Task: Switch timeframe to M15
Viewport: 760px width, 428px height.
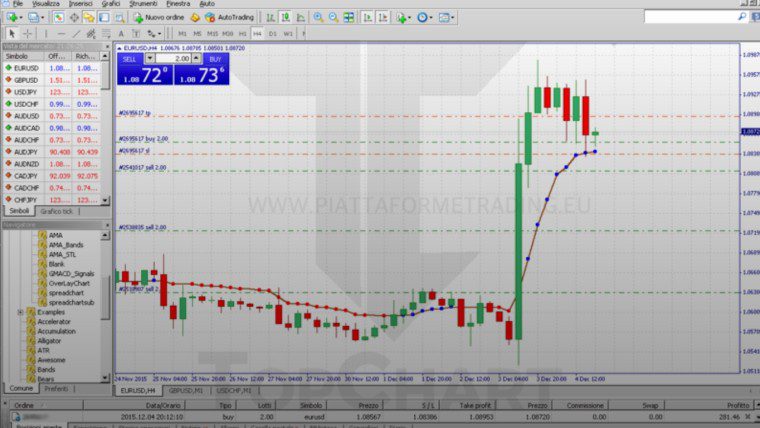Action: coord(212,33)
